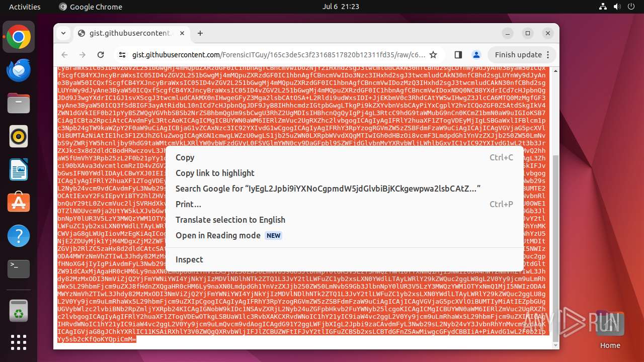This screenshot has width=644, height=362.
Task: Open the Google Chrome app menu in top bar
Action: coord(91,7)
